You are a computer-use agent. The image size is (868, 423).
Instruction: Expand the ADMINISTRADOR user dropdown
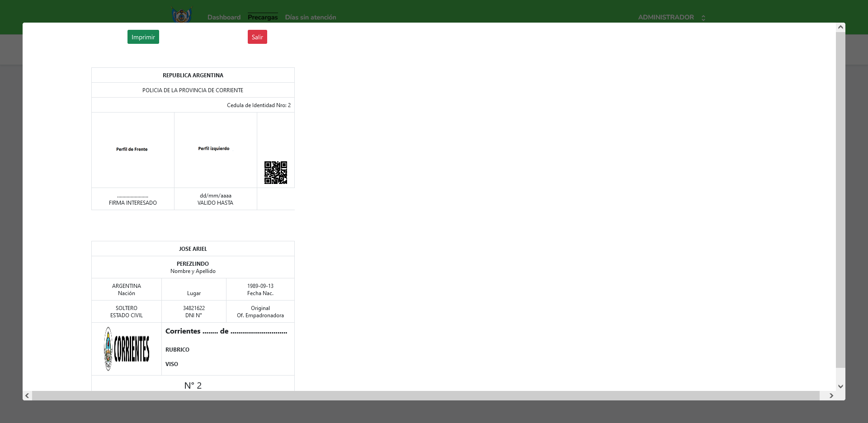tap(665, 17)
